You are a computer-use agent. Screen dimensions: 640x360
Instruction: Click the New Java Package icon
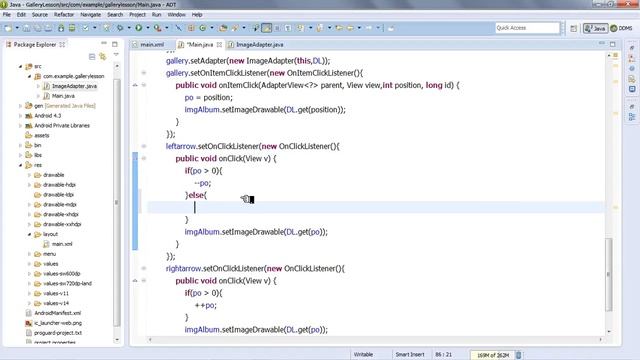191,28
